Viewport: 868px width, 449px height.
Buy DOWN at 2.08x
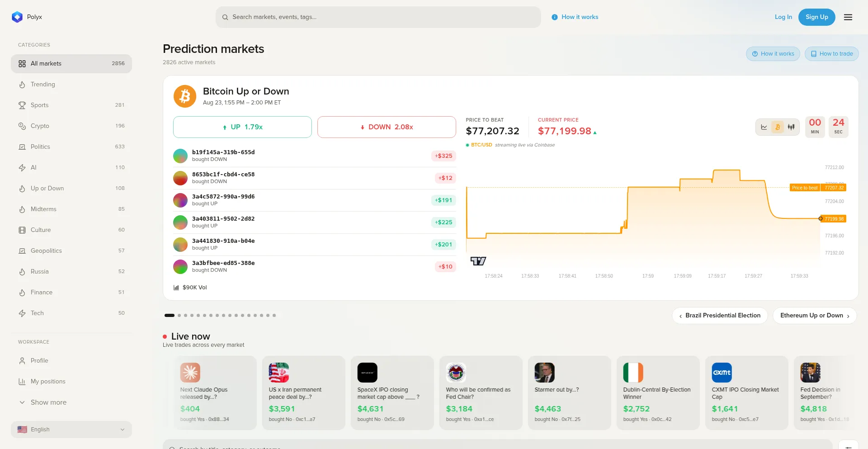click(387, 127)
